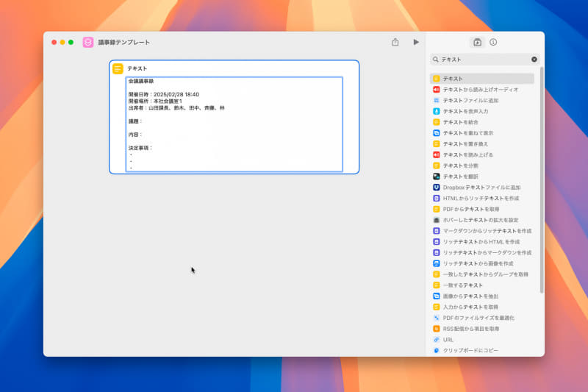Run the shortcut with the play button

[416, 42]
